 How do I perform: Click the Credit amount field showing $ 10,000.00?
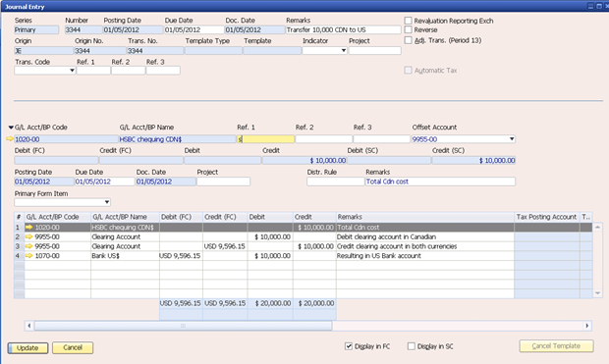[304, 160]
